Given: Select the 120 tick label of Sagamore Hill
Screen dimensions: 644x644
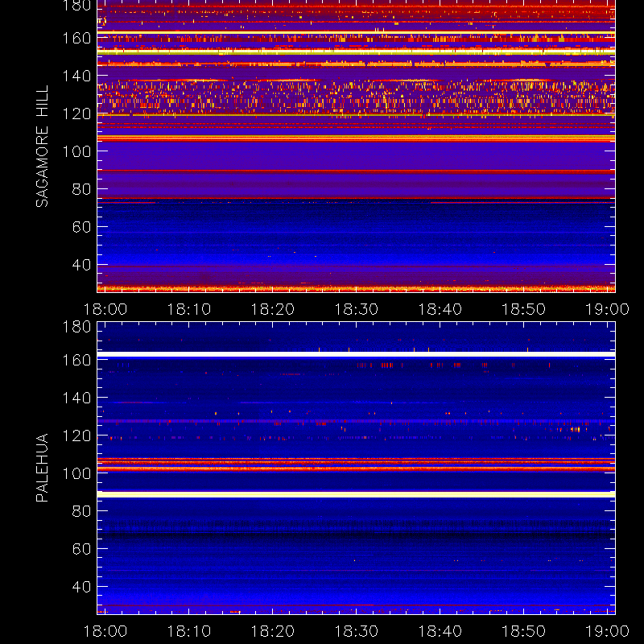Looking at the screenshot, I should (76, 114).
